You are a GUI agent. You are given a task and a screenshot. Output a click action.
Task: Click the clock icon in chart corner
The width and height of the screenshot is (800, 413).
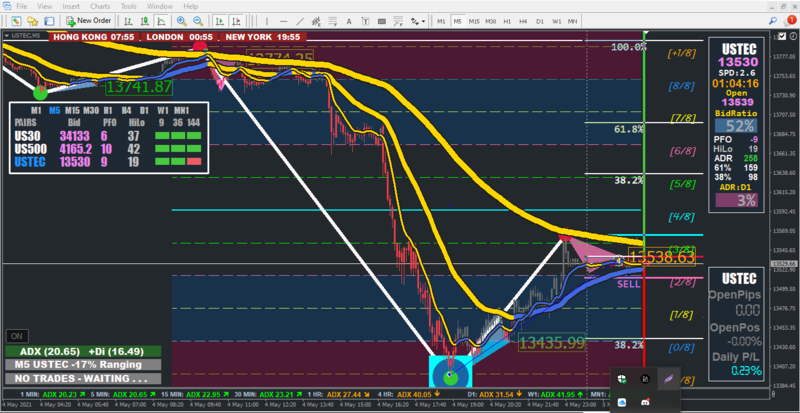(793, 36)
